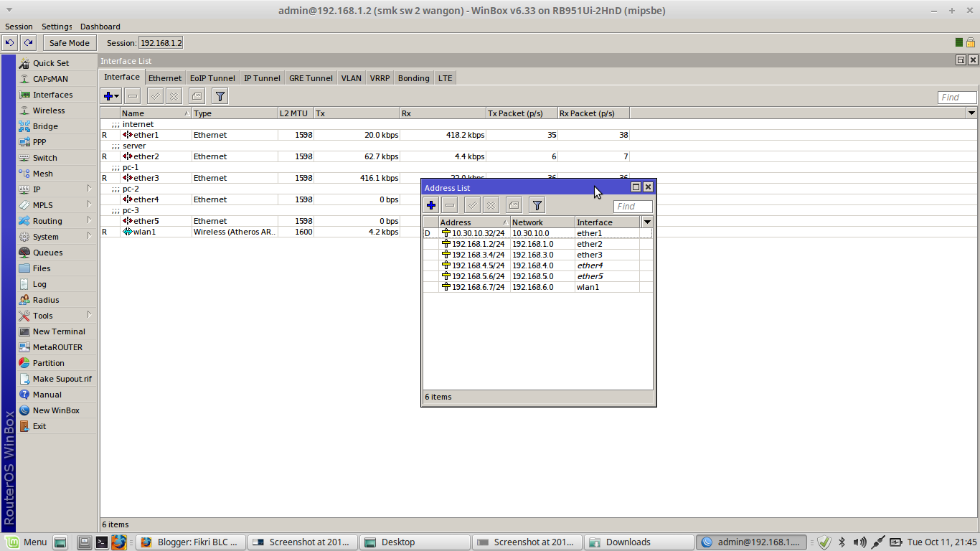Click the Redo arrow icon
The width and height of the screenshot is (980, 551).
28,43
